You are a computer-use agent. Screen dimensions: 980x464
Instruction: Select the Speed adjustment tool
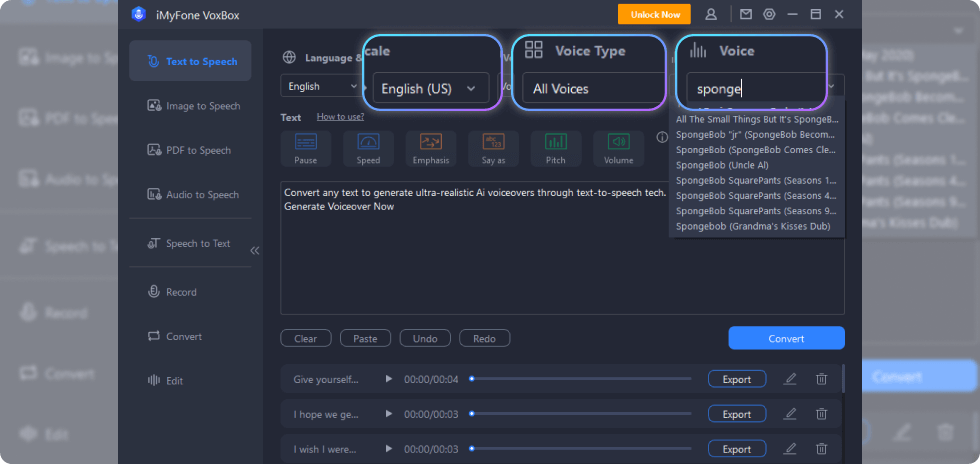368,149
